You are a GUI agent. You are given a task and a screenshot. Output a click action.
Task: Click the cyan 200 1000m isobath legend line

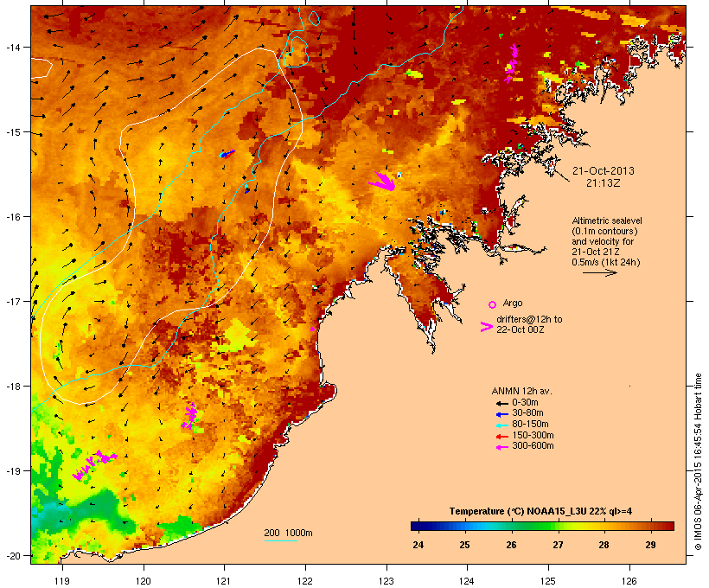[281, 540]
